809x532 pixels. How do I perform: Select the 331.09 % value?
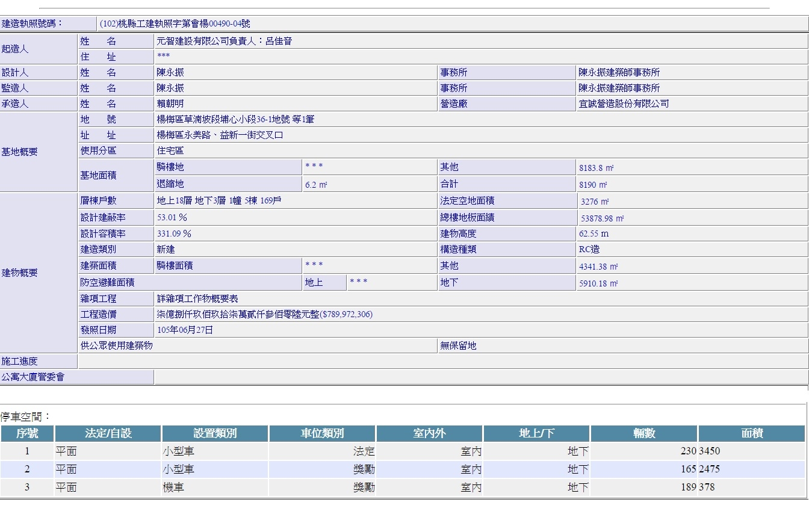pyautogui.click(x=174, y=234)
